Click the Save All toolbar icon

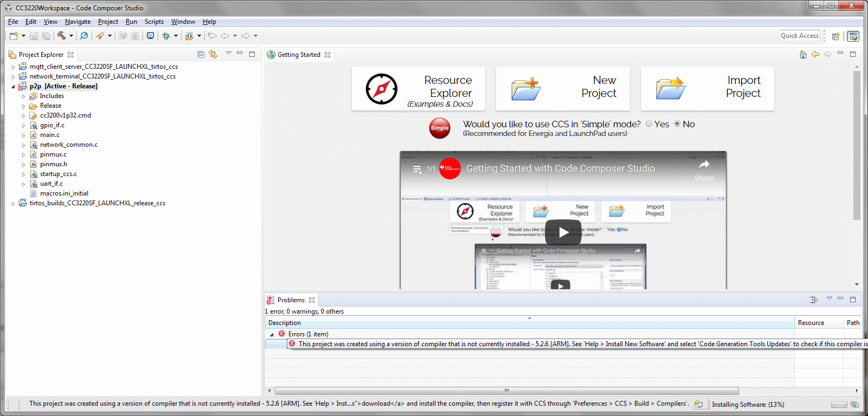[x=46, y=36]
